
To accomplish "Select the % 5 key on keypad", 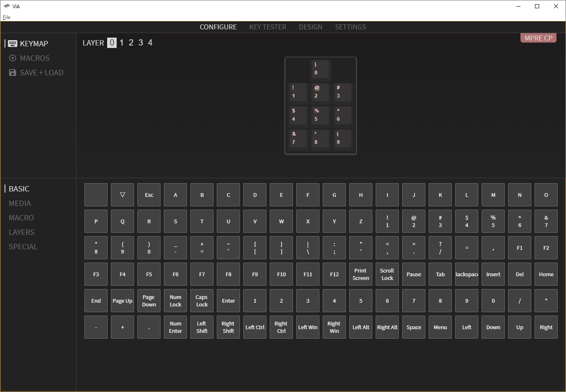I will coord(320,116).
